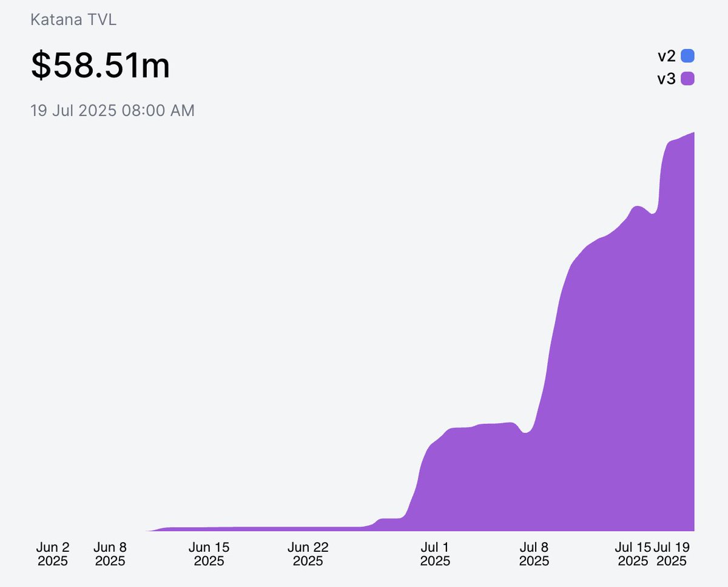Click the 19 Jul 2025 08:00 AM timestamp
Viewport: 728px width, 587px height.
[113, 111]
